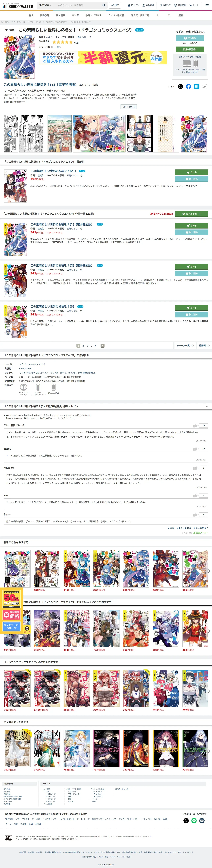The image size is (212, 868).
Task: Select the 読み放題 navigation tab
Action: 45,15
